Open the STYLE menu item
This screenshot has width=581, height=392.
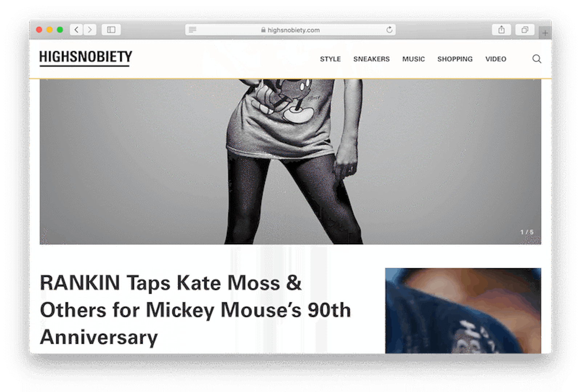(x=330, y=59)
